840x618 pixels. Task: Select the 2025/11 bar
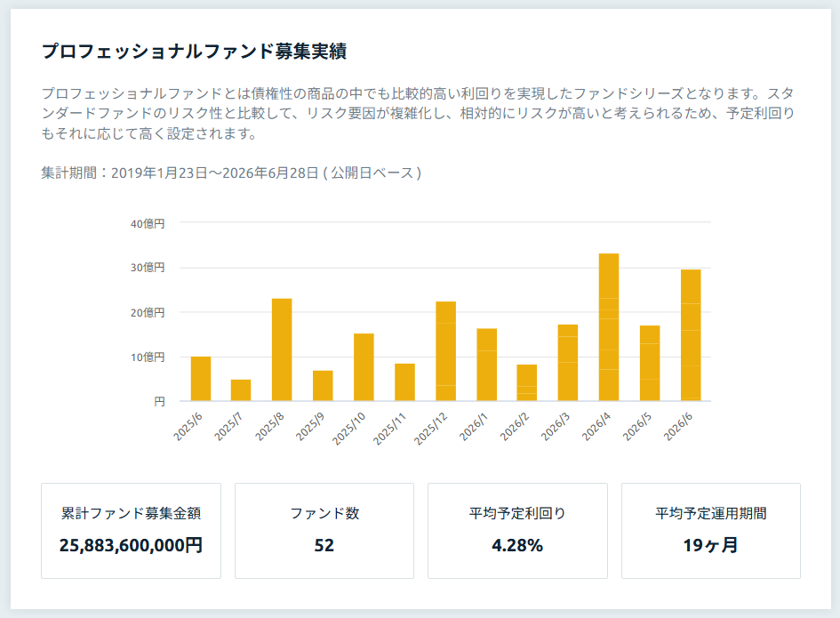[405, 382]
